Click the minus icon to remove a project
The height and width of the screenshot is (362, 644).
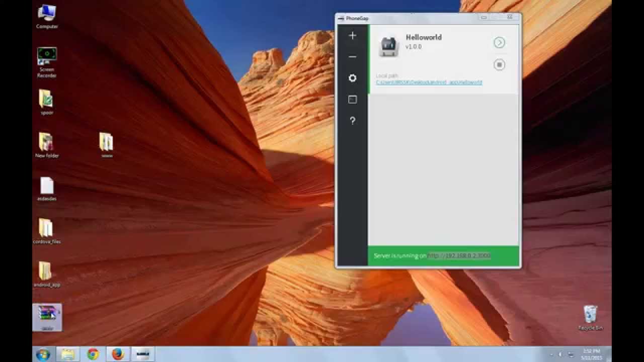[x=353, y=57]
